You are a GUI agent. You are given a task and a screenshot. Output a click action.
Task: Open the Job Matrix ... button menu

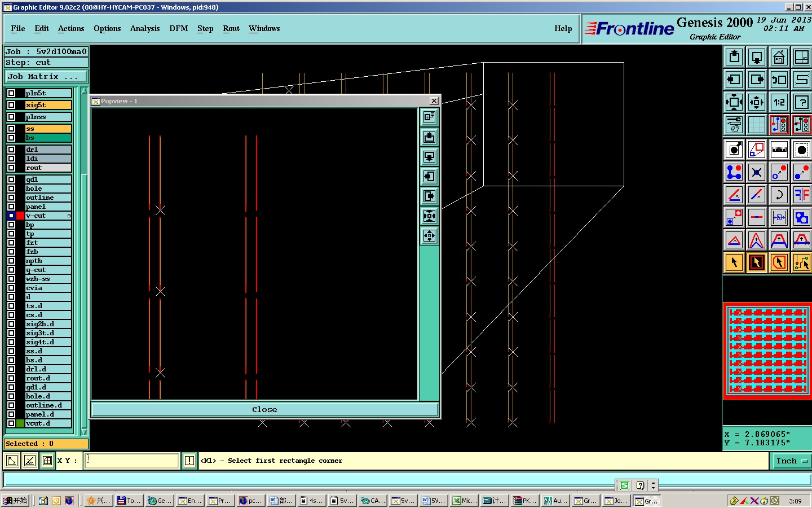pyautogui.click(x=46, y=77)
